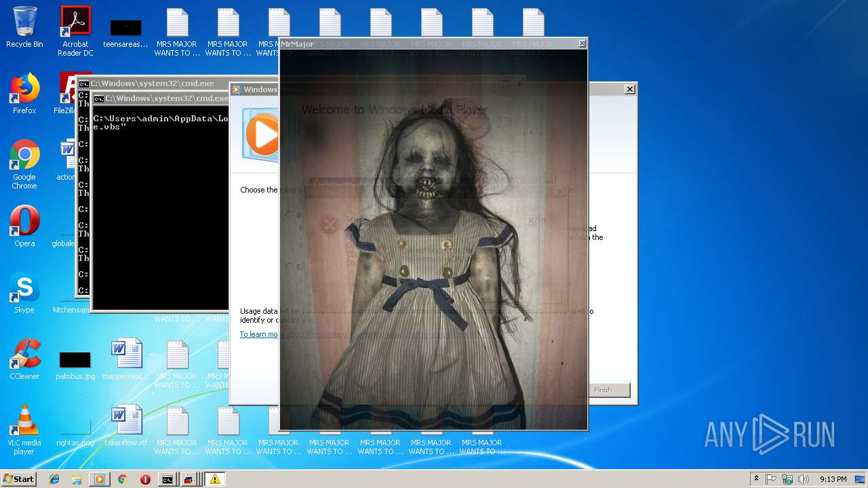868x488 pixels.
Task: Switch to cmd.exe taskbar button
Action: point(167,479)
